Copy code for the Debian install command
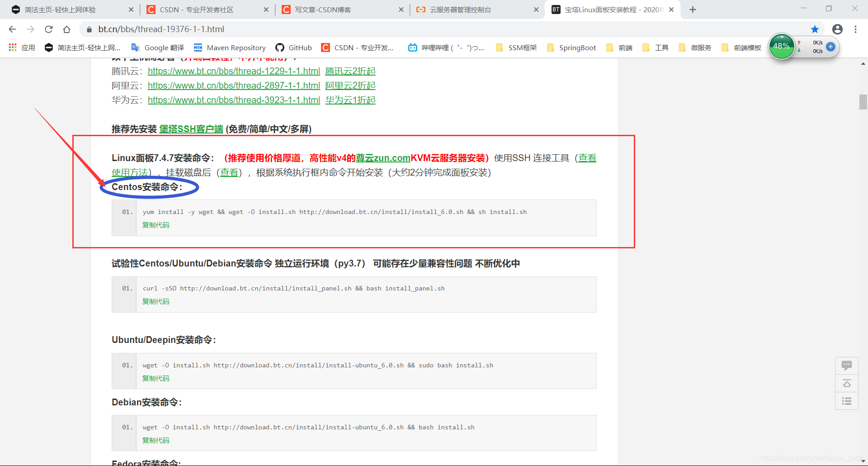The image size is (868, 466). (x=156, y=440)
